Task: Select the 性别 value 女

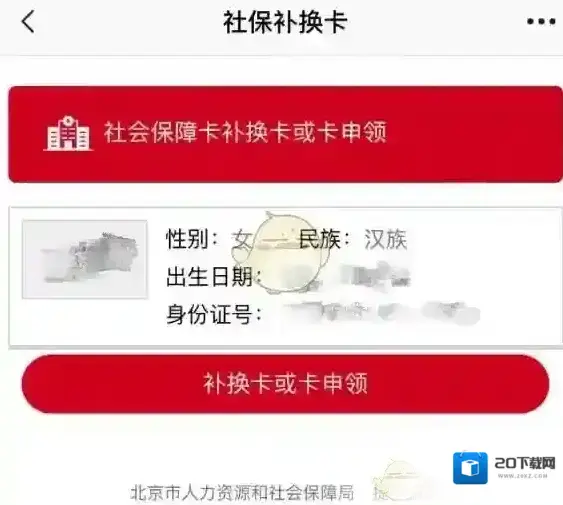Action: click(x=241, y=240)
